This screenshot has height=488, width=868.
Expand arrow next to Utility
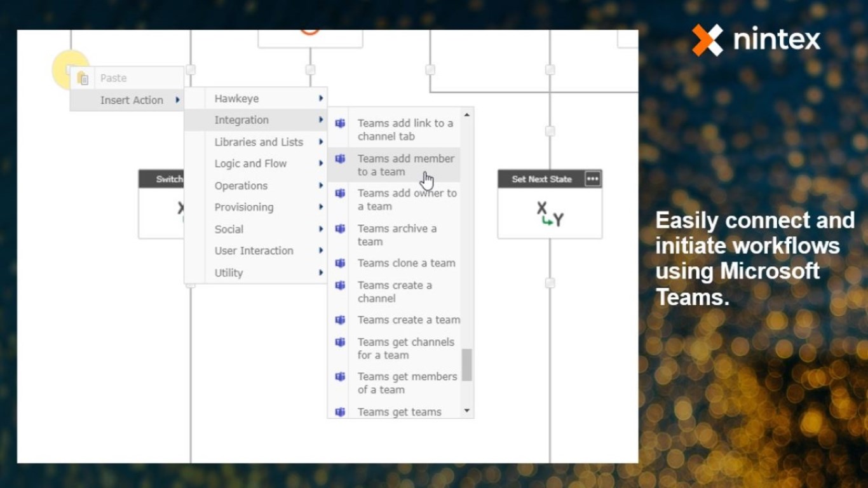tap(321, 273)
